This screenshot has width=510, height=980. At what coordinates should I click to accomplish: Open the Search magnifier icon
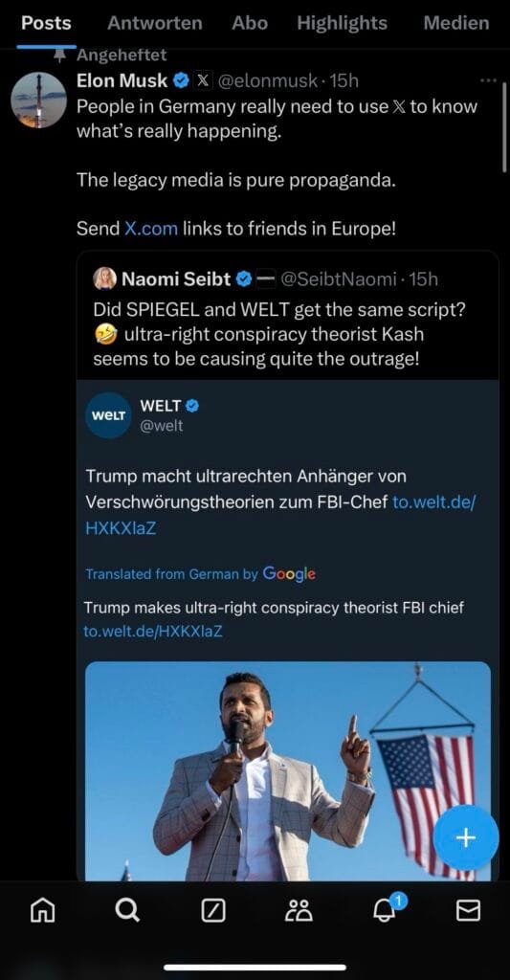coord(127,911)
